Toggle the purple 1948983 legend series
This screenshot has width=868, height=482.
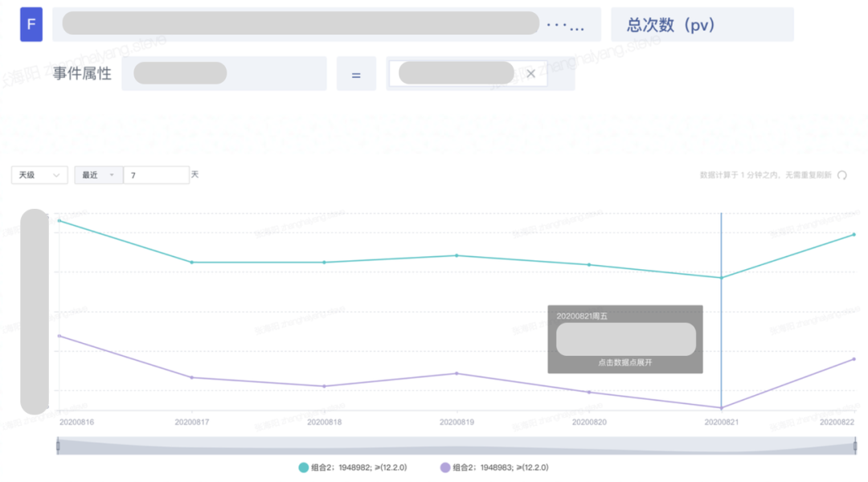point(494,468)
